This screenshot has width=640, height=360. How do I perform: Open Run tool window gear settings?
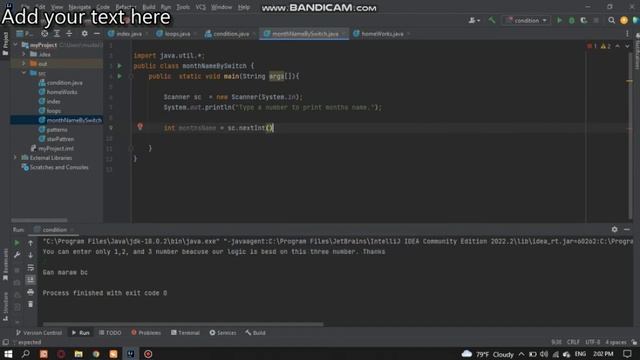614,229
